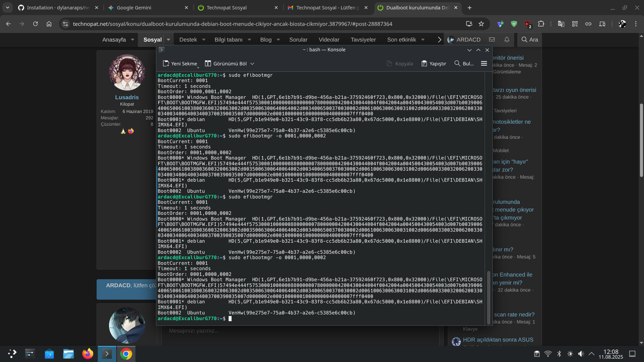Open the Sorular navigation item
The width and height of the screenshot is (644, 362).
click(x=298, y=40)
